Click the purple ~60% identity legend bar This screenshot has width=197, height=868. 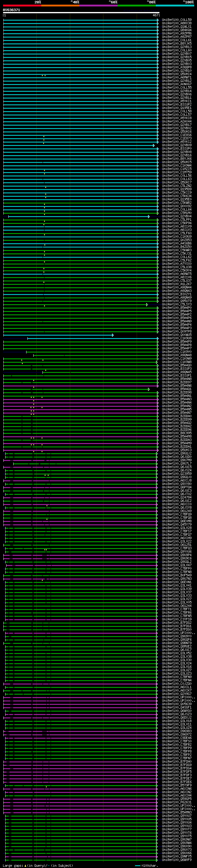(x=99, y=6)
